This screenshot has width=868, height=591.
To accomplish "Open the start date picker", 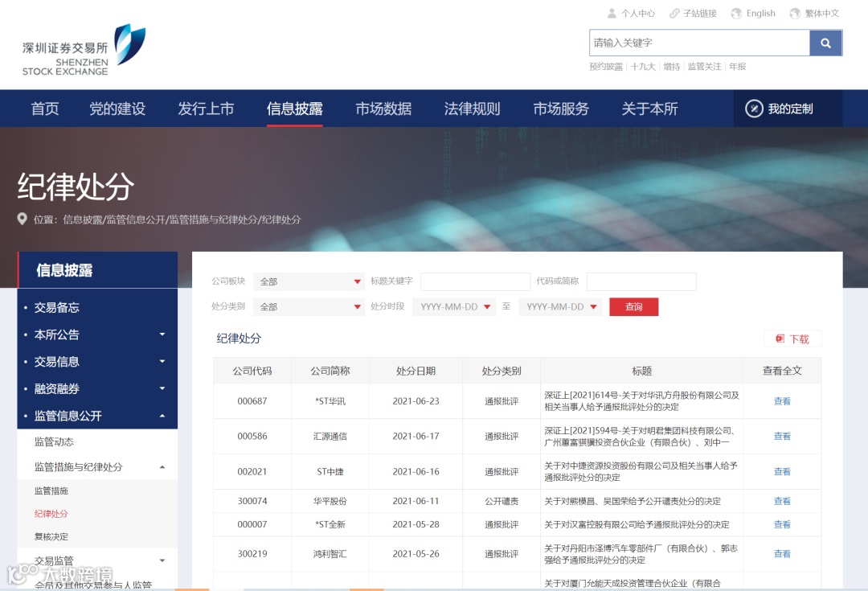I will click(454, 307).
